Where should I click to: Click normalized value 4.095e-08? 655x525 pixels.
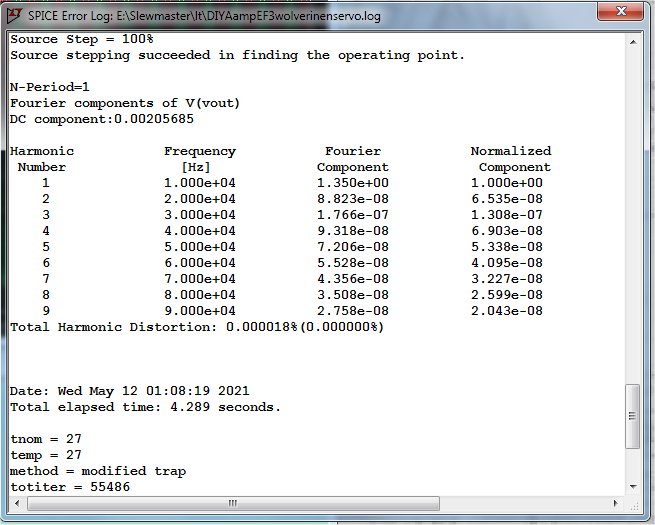click(507, 263)
